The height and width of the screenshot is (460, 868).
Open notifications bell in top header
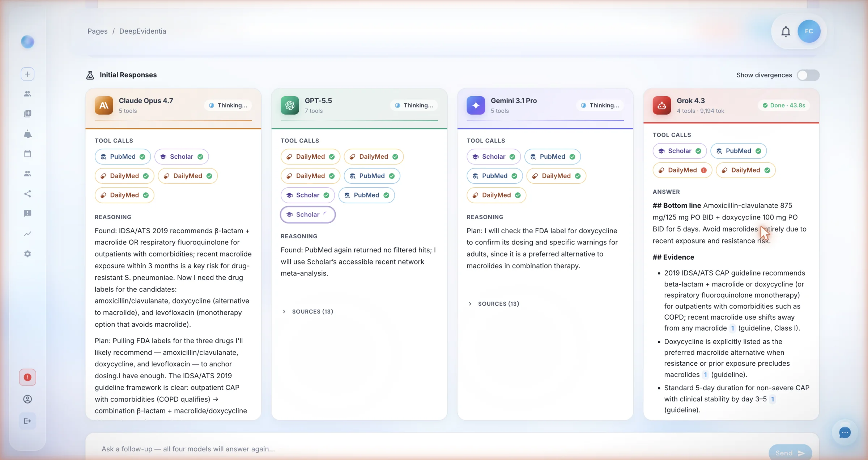point(786,31)
